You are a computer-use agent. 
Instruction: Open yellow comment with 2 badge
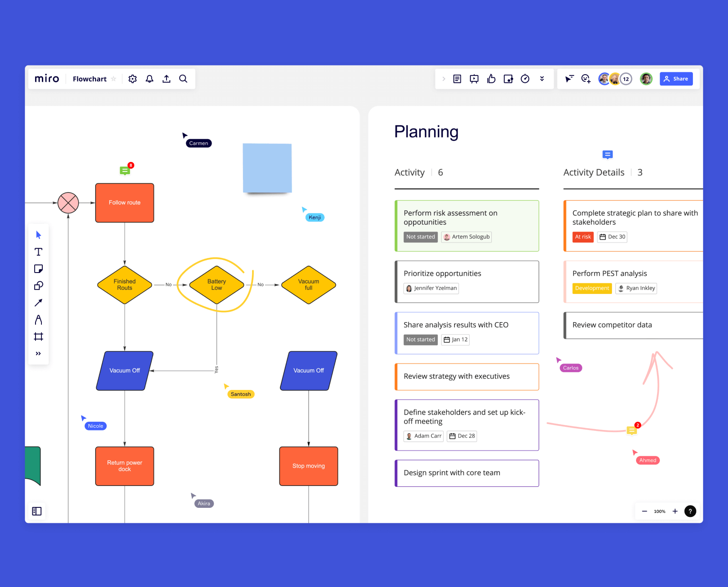[x=632, y=430]
